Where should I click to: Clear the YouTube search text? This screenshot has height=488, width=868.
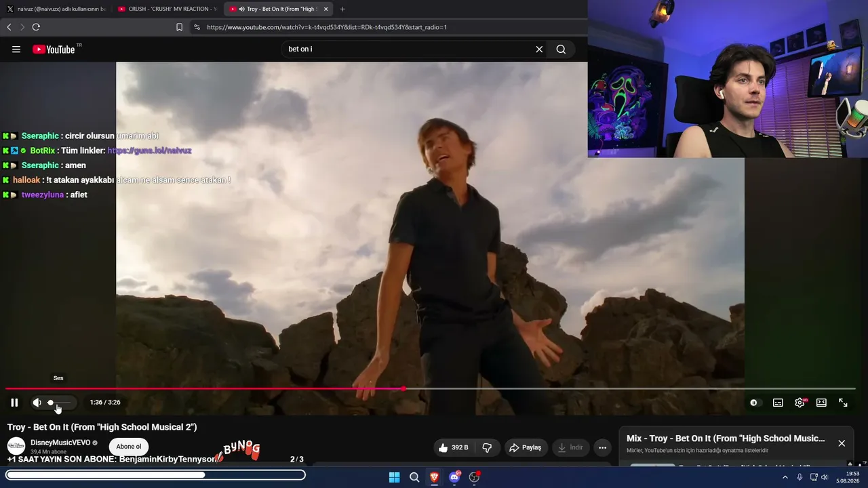[539, 49]
